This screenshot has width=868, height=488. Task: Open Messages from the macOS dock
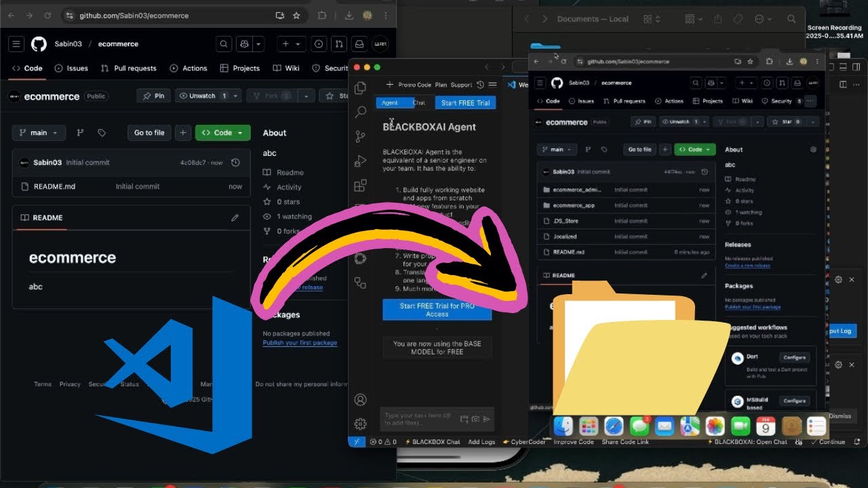(x=639, y=426)
